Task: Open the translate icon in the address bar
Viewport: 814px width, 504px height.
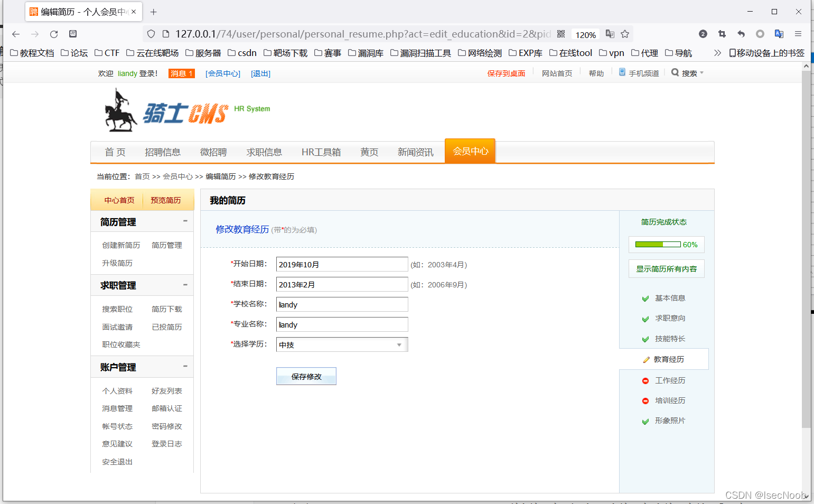Action: point(610,33)
